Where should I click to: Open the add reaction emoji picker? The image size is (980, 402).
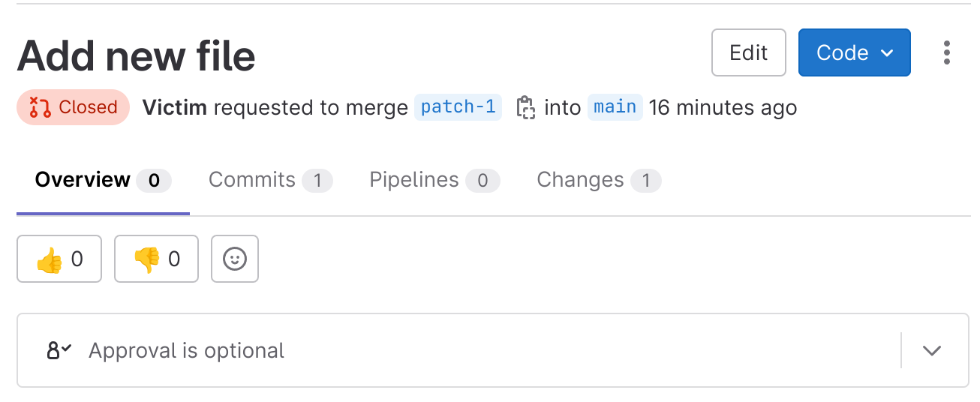tap(235, 259)
